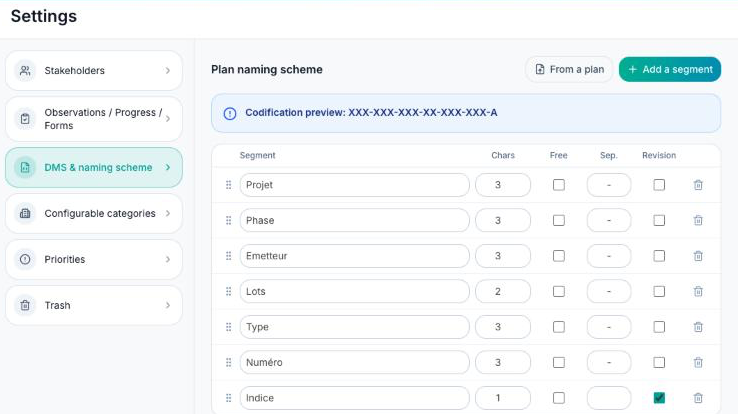Image resolution: width=738 pixels, height=414 pixels.
Task: Edit the separator field for Type
Action: (609, 327)
